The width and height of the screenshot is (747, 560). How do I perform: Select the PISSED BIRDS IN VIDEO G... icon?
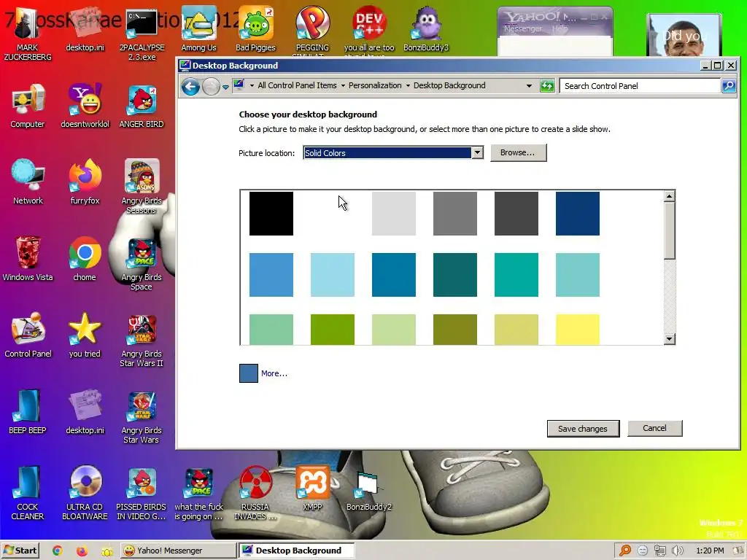[x=142, y=494]
